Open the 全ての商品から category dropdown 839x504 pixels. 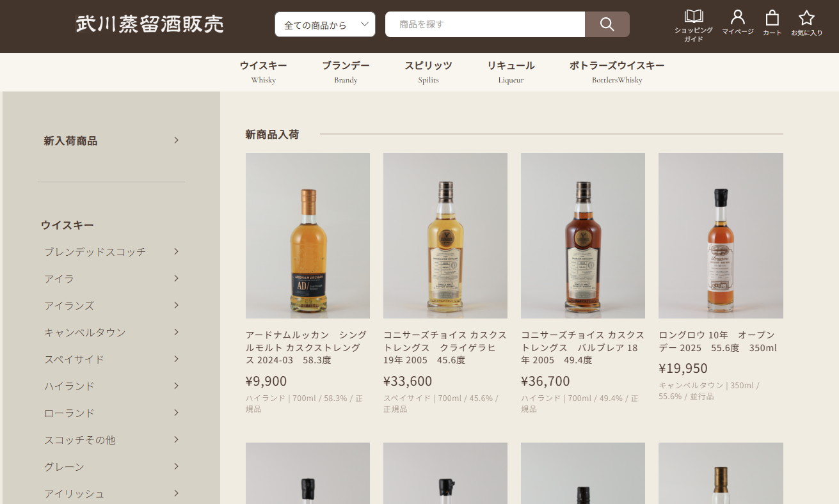point(325,24)
